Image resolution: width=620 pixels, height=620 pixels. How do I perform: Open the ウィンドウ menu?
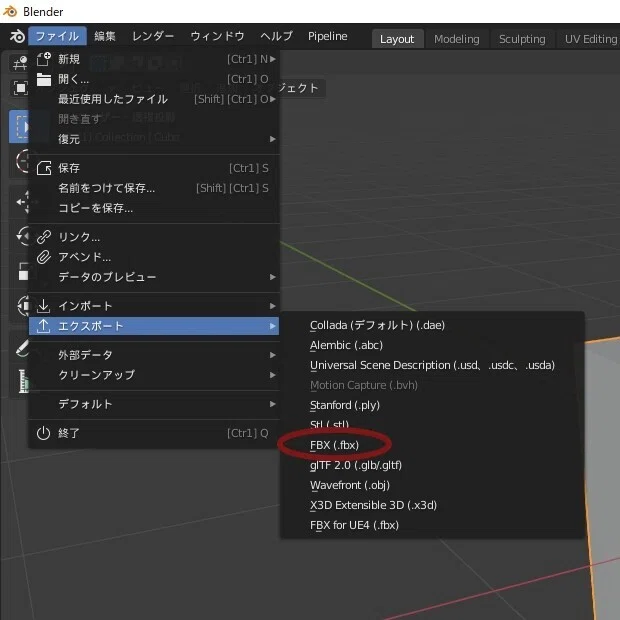click(x=217, y=36)
